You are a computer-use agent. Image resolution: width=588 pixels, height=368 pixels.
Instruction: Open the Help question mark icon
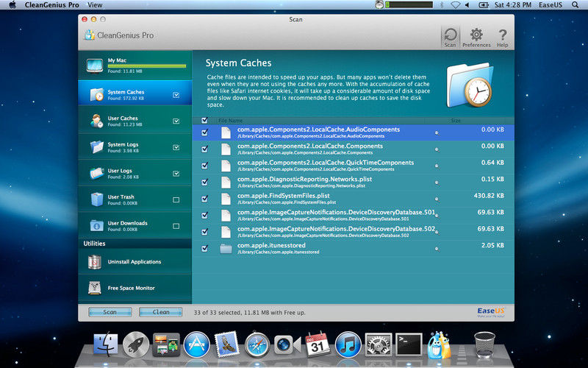(x=503, y=38)
